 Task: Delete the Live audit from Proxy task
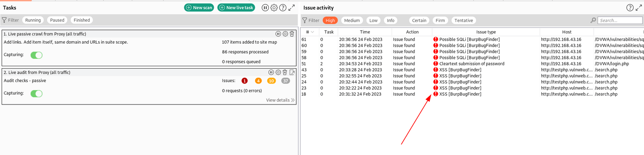(285, 72)
